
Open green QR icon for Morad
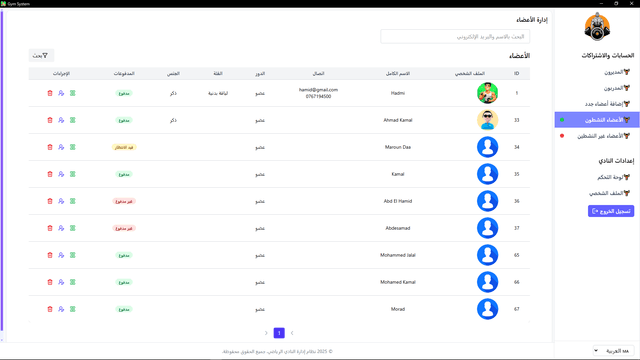pos(73,309)
